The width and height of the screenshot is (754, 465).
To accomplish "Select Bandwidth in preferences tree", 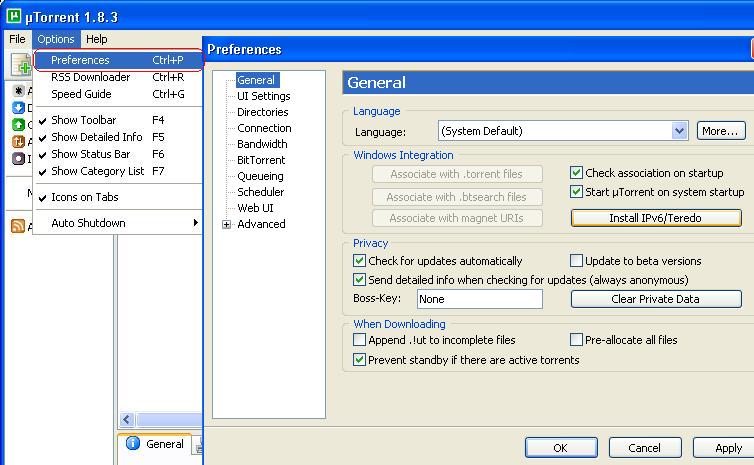I will (262, 144).
